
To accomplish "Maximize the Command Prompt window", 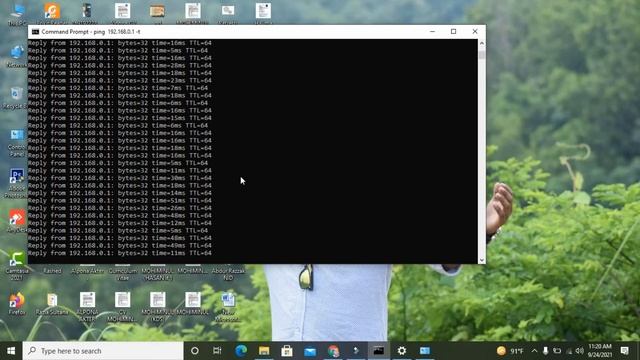I will click(x=453, y=31).
